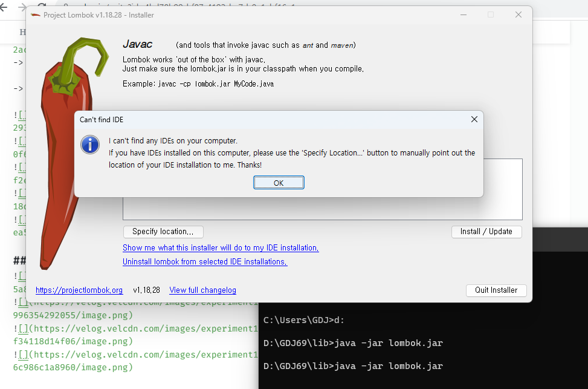Click Quit Installer button

click(x=496, y=290)
